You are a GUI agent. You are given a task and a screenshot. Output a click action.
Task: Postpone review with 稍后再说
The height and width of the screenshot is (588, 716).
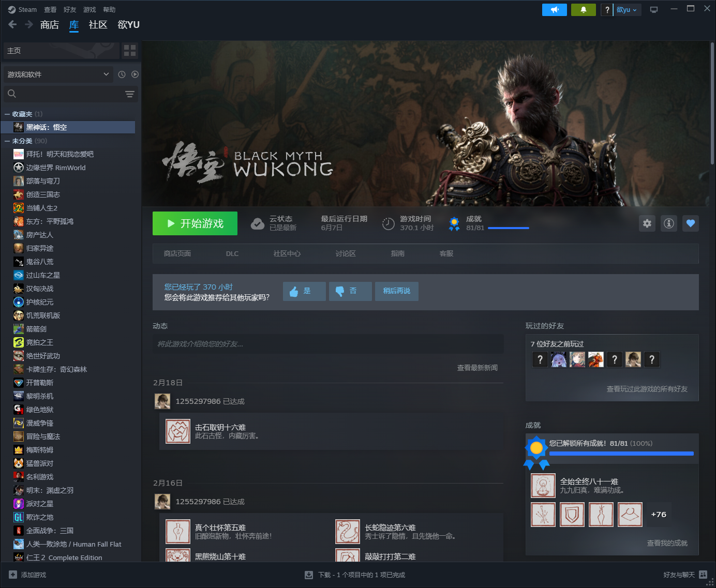pos(397,291)
